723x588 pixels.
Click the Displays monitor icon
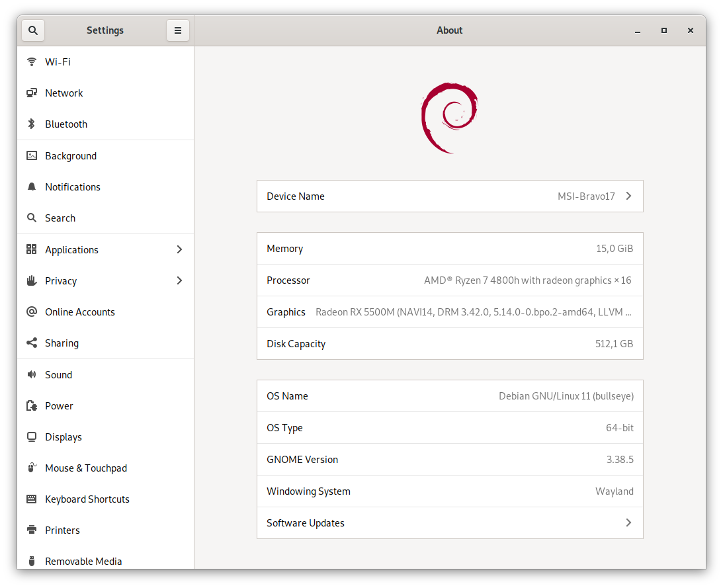coord(31,437)
